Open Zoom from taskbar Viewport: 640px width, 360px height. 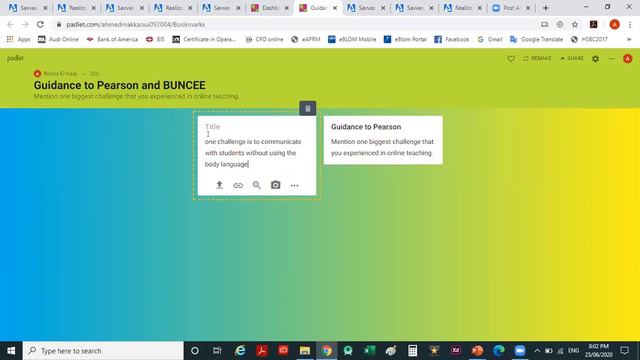tap(520, 351)
